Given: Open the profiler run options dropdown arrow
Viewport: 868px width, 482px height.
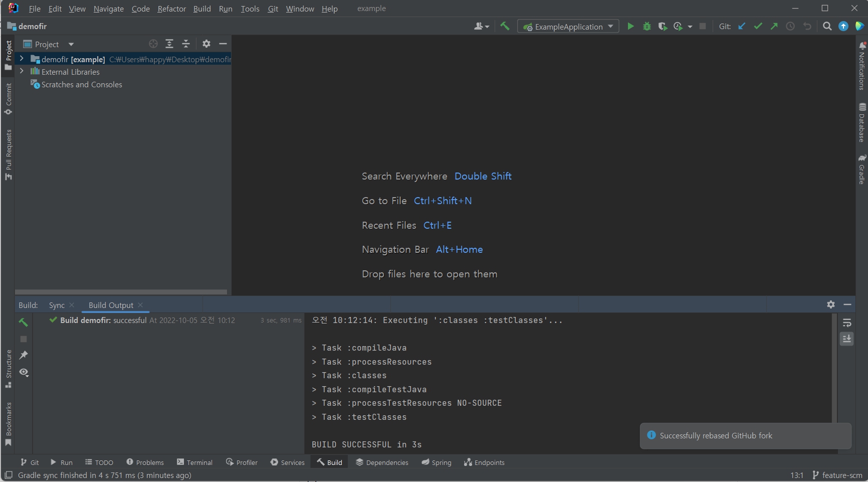Looking at the screenshot, I should [x=690, y=27].
